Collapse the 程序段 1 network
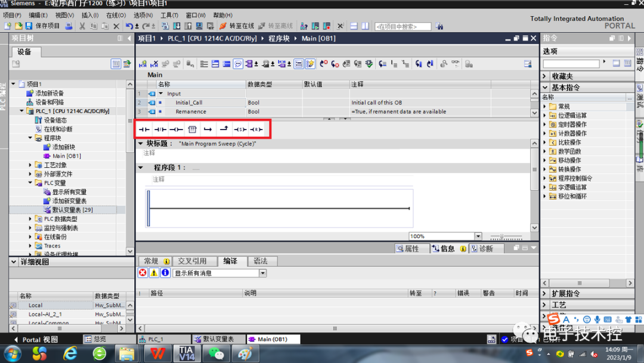 point(141,168)
